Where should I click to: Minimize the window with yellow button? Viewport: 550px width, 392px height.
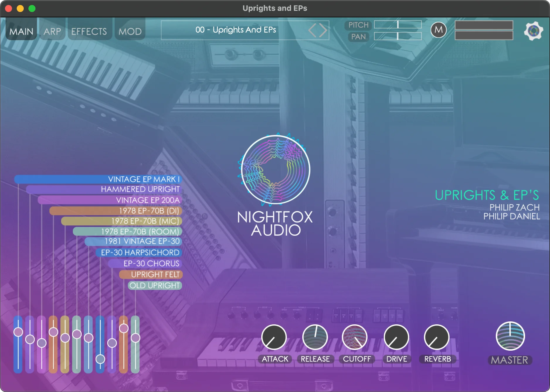[20, 8]
